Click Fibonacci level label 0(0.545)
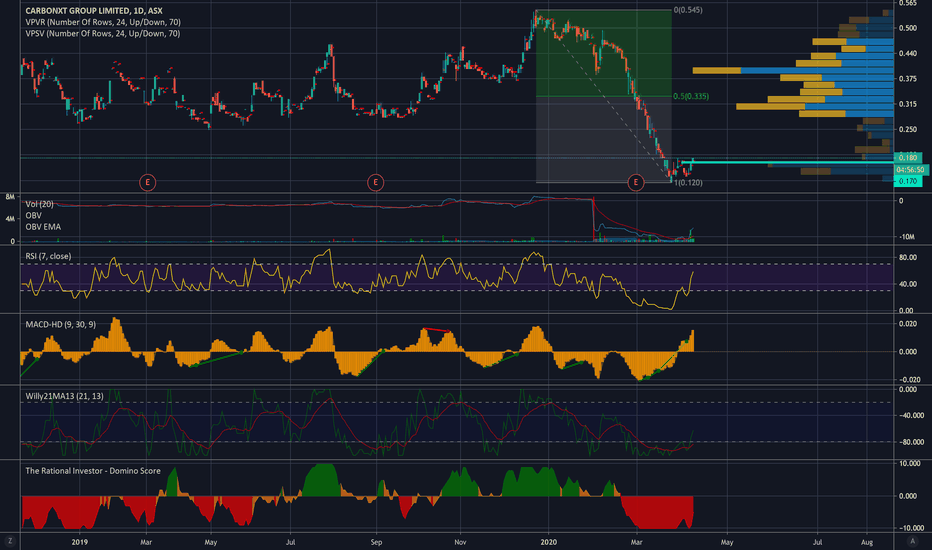The image size is (932, 550). [688, 10]
